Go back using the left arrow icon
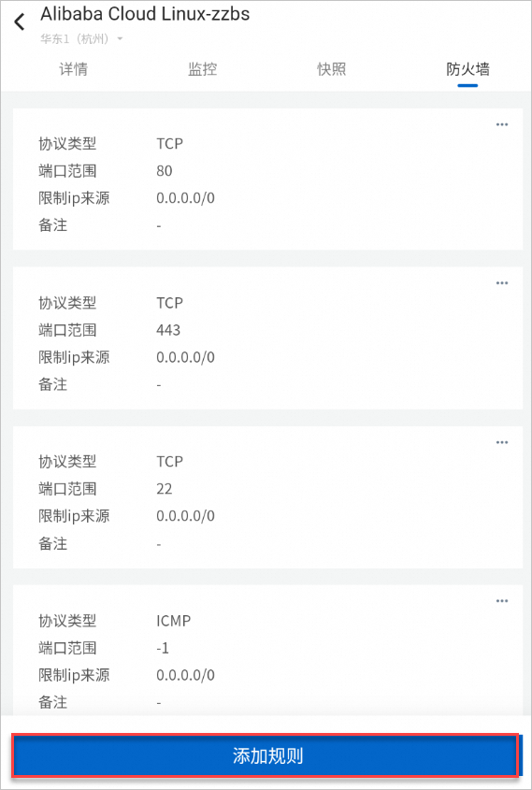 click(19, 22)
